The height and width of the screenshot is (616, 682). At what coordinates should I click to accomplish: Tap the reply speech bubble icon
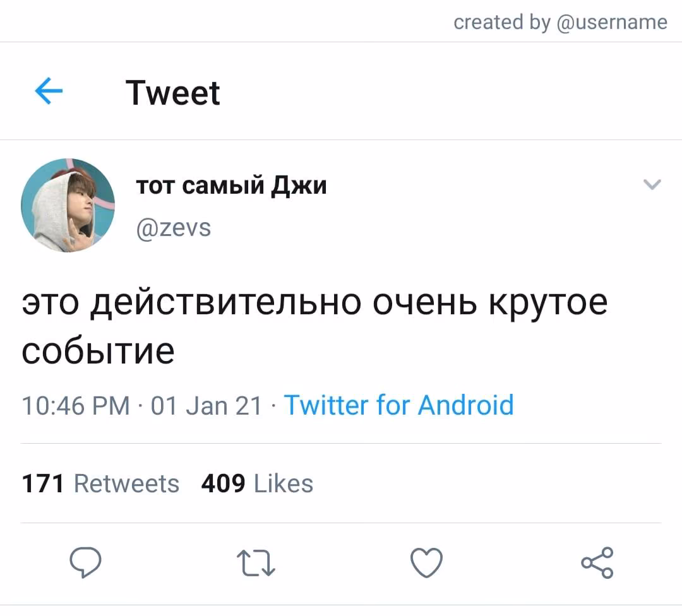tap(85, 562)
